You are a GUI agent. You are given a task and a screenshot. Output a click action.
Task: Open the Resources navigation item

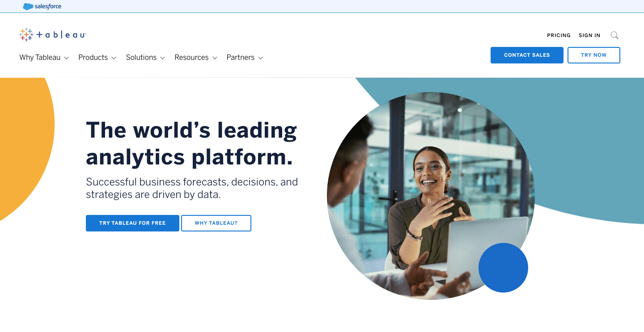click(191, 57)
